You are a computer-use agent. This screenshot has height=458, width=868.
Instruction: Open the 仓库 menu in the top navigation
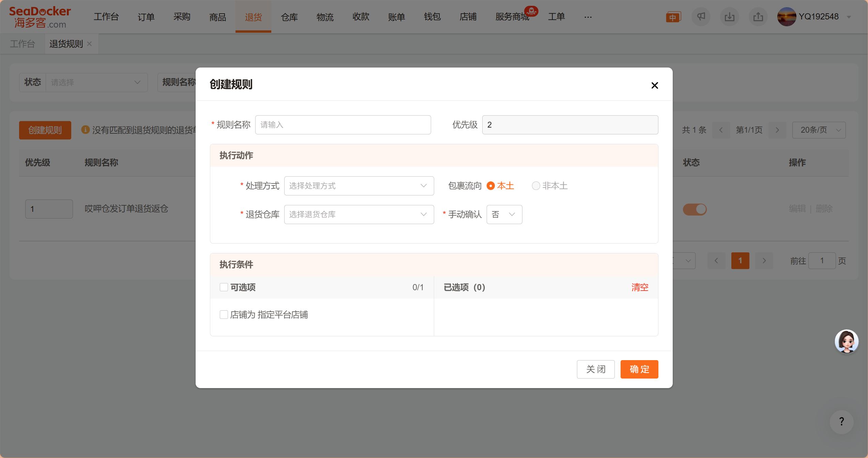289,17
